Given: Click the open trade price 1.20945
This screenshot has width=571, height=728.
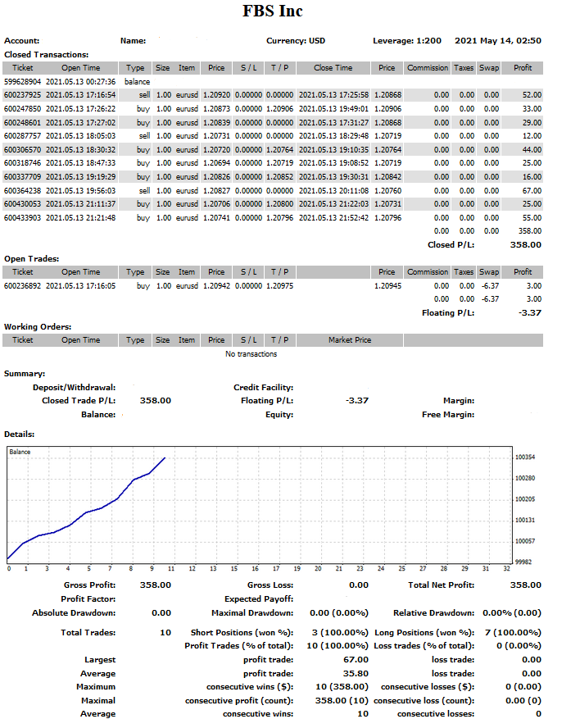Looking at the screenshot, I should coord(387,286).
